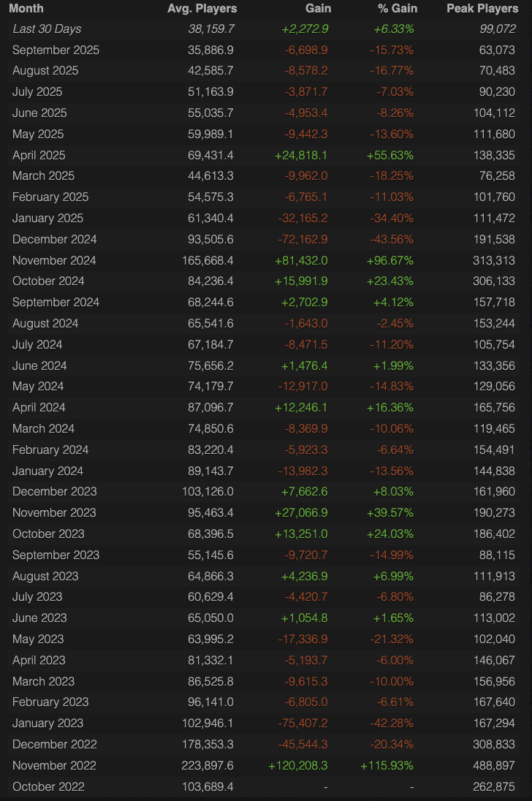This screenshot has width=532, height=801.
Task: Select the June 2025 month cell
Action: [39, 113]
